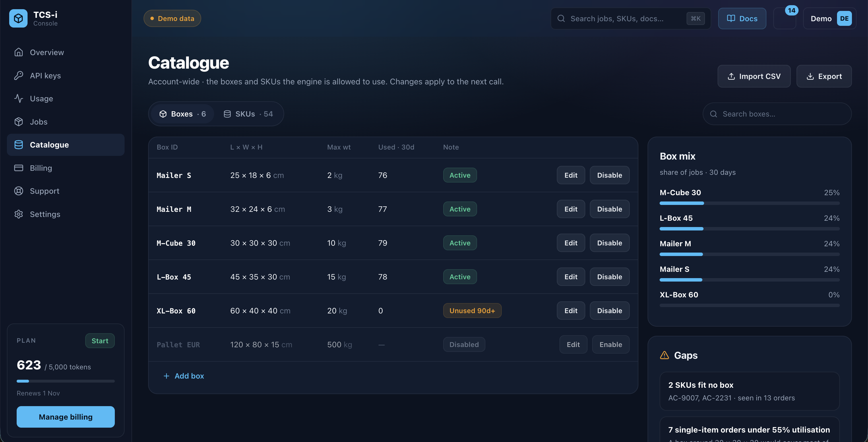The image size is (868, 442).
Task: Disable the XL-Box 60 box
Action: pyautogui.click(x=610, y=311)
